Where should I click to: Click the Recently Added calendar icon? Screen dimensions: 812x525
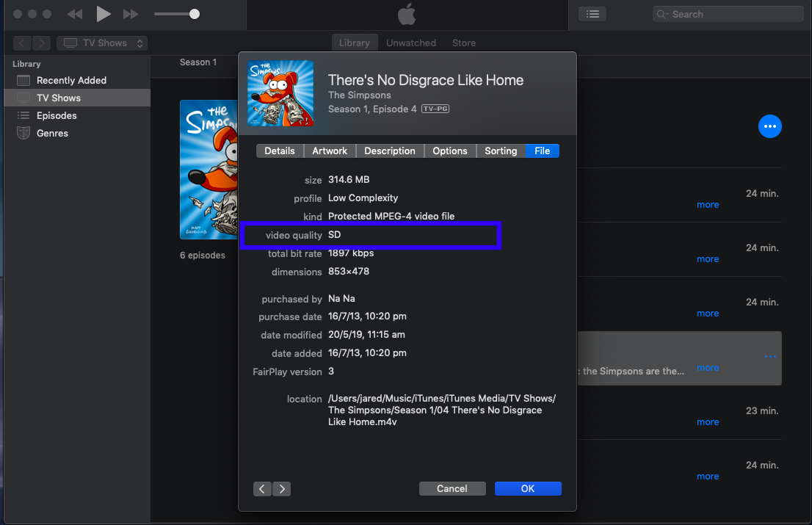(23, 80)
